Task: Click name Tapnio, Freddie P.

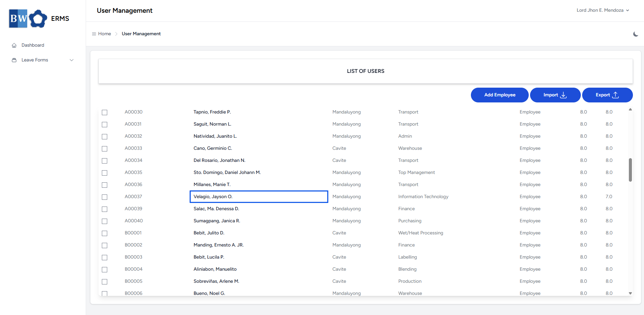Action: (x=212, y=112)
